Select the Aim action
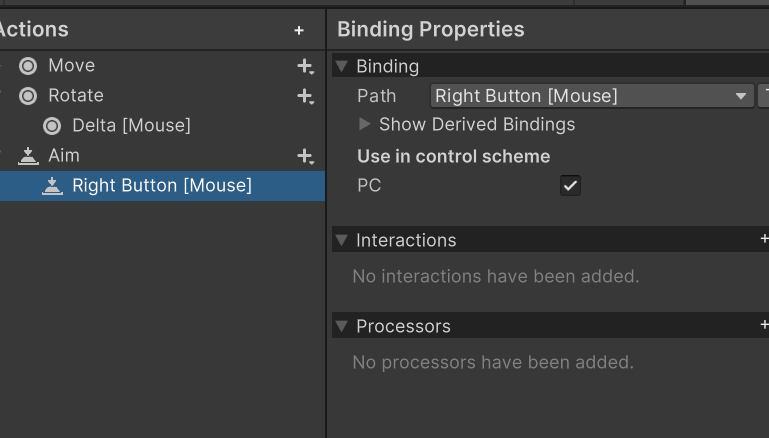This screenshot has width=769, height=438. [x=64, y=156]
